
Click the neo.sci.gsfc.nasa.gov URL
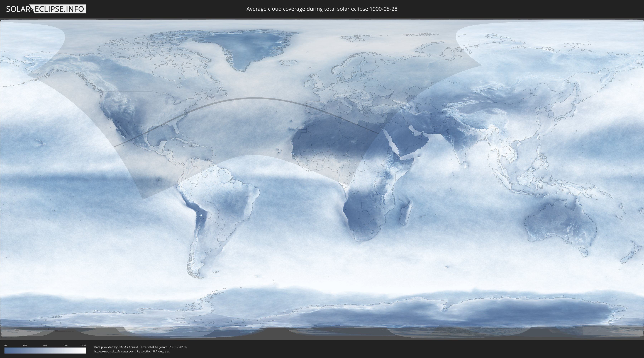point(114,351)
